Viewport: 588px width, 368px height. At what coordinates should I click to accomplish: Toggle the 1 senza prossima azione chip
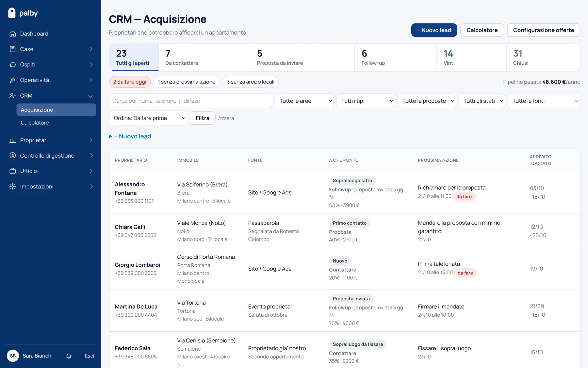coord(187,82)
